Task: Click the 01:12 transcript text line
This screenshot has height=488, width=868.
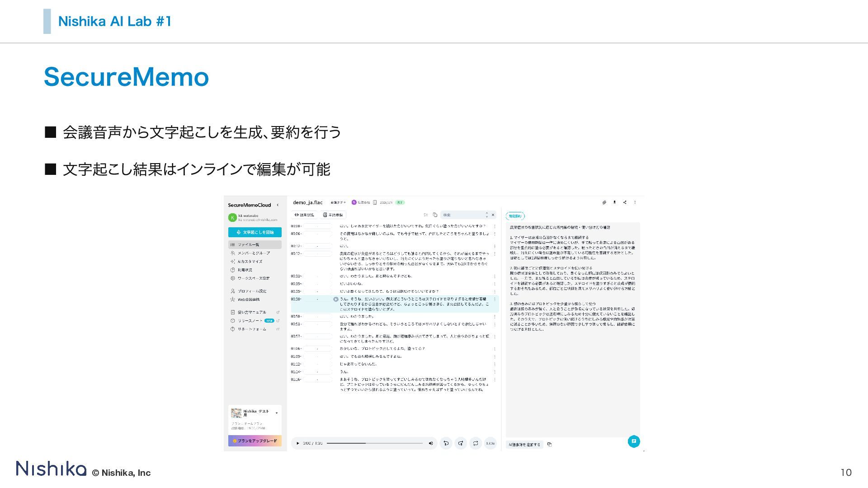Action: click(358, 364)
